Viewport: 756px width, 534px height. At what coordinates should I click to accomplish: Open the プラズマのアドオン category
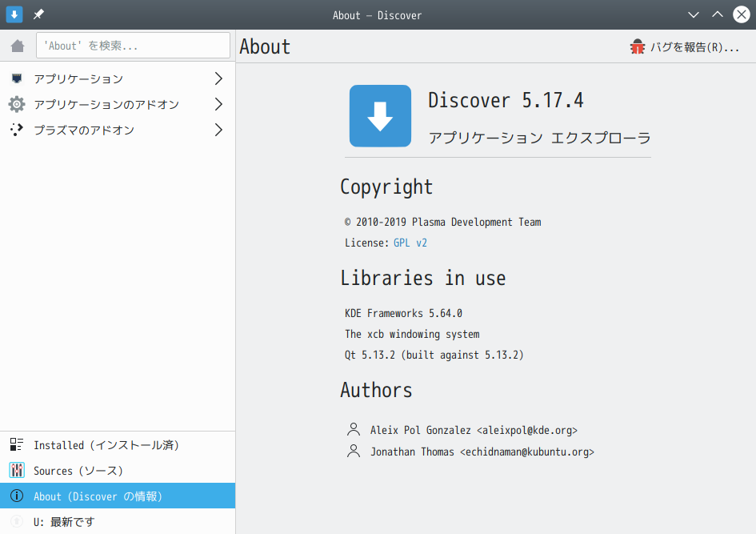[x=118, y=130]
